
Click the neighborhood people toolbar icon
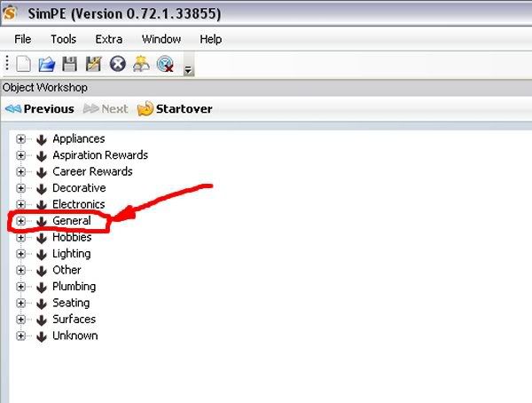pyautogui.click(x=141, y=64)
